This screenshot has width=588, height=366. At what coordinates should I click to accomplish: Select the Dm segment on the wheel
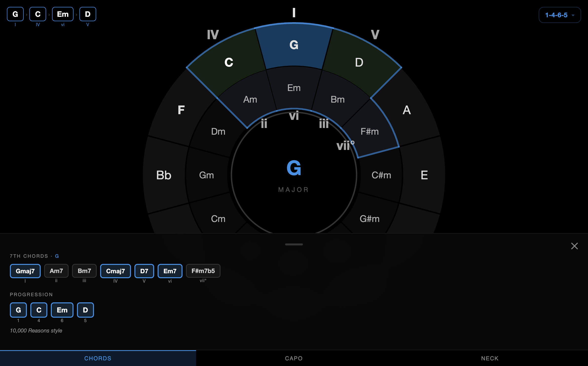(x=218, y=132)
